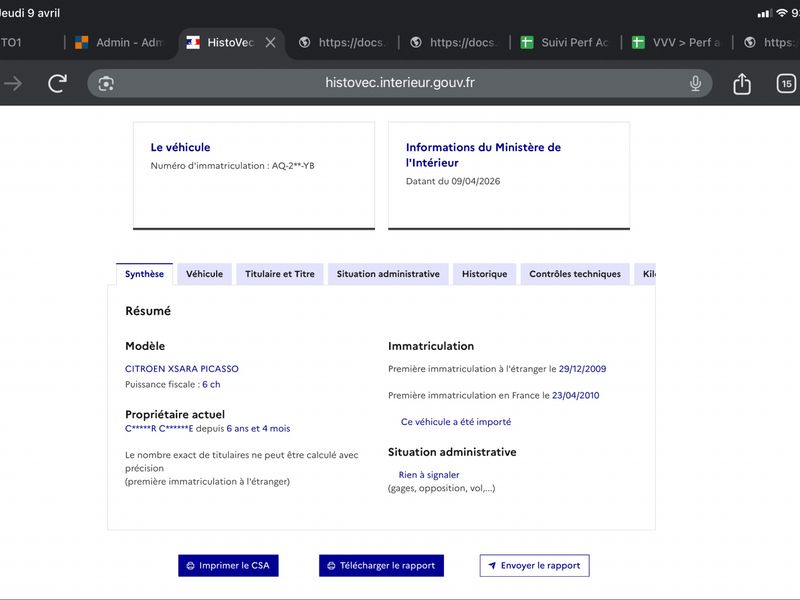Image resolution: width=800 pixels, height=600 pixels.
Task: Click the Admin tab favicon
Action: point(82,42)
